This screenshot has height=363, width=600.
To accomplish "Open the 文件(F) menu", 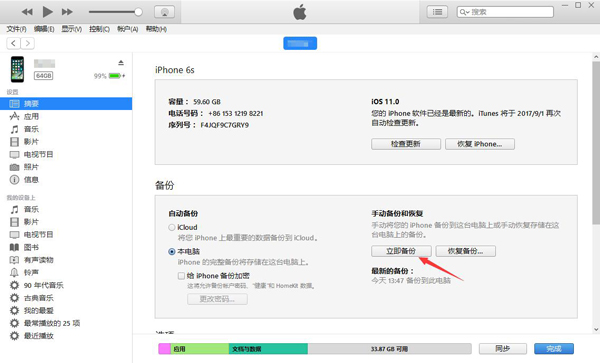I will pyautogui.click(x=16, y=29).
